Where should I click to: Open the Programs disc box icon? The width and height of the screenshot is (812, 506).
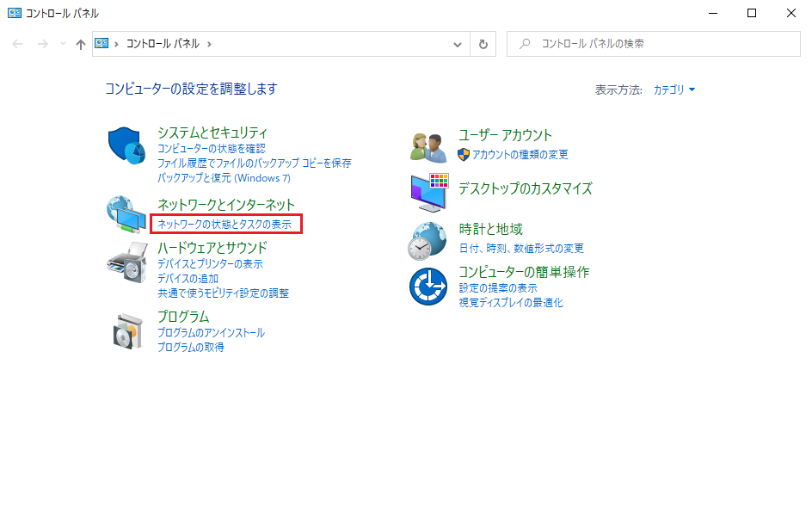click(127, 330)
